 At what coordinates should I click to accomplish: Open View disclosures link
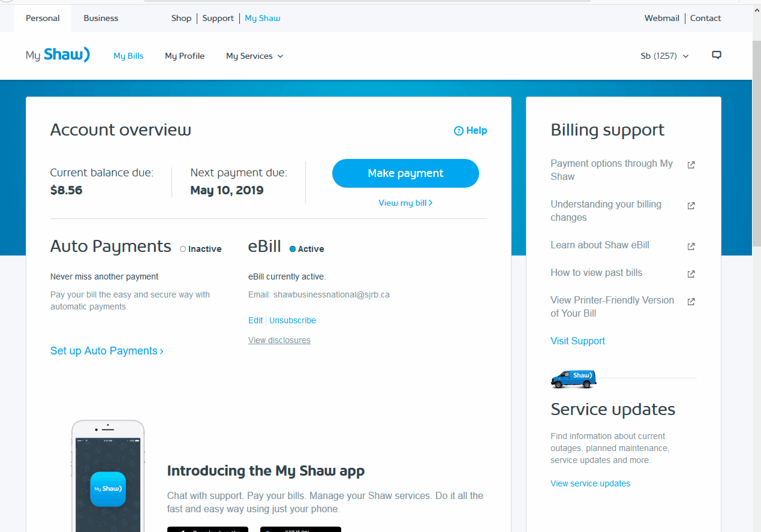[x=279, y=340]
